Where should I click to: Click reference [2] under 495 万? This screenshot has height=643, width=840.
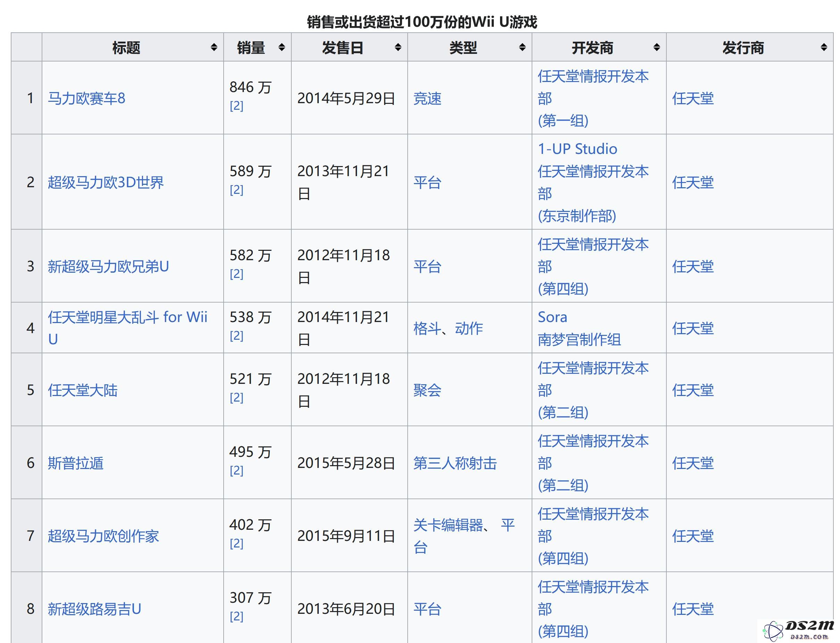(x=236, y=470)
